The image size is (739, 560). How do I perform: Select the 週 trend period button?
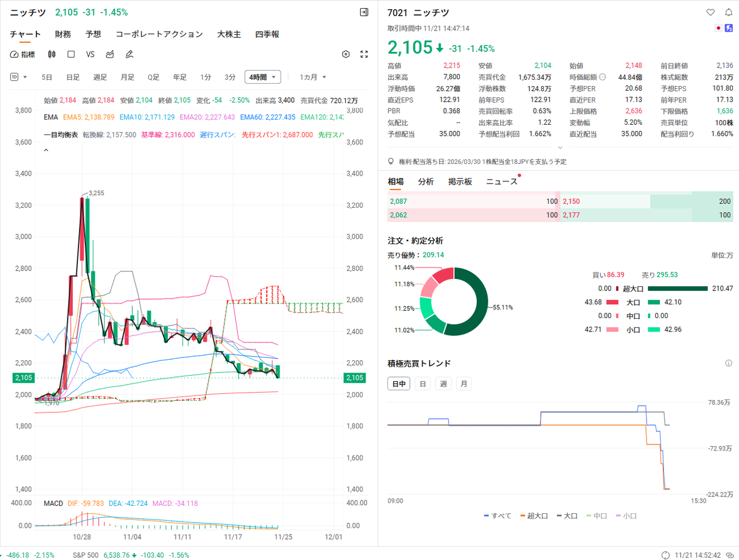pos(443,384)
